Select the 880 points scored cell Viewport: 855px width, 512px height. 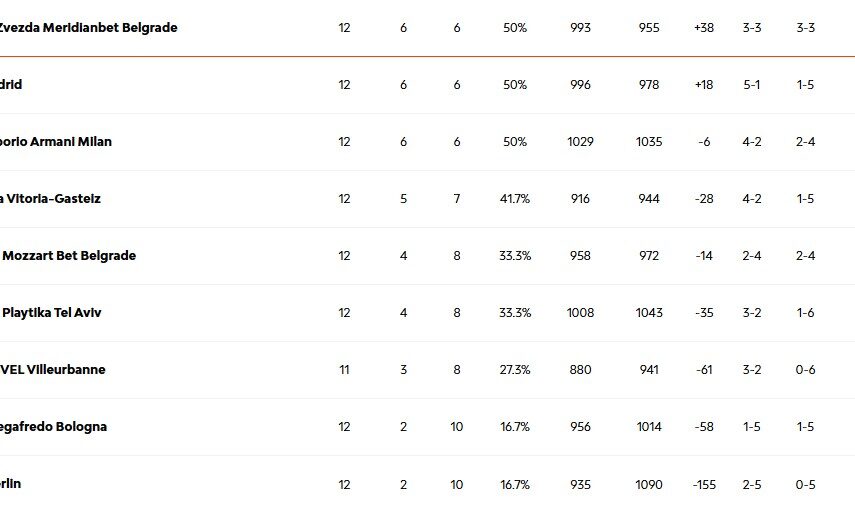[580, 370]
